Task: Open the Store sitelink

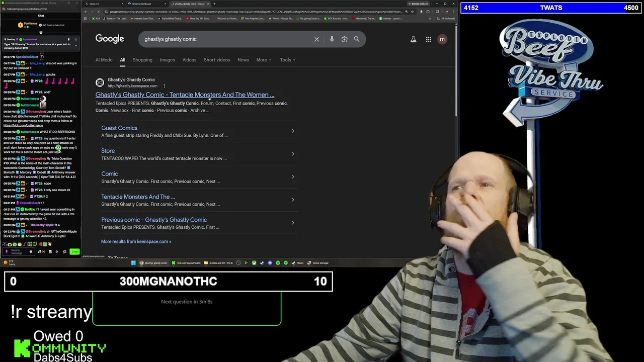Action: pos(108,151)
